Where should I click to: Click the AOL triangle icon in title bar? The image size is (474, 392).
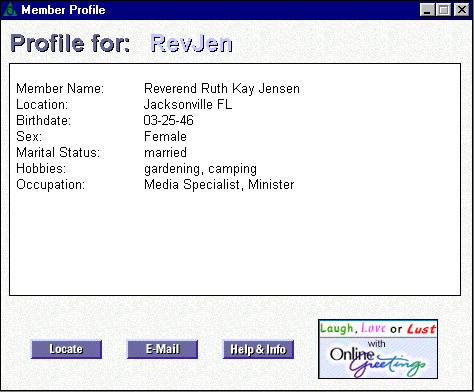(x=10, y=9)
